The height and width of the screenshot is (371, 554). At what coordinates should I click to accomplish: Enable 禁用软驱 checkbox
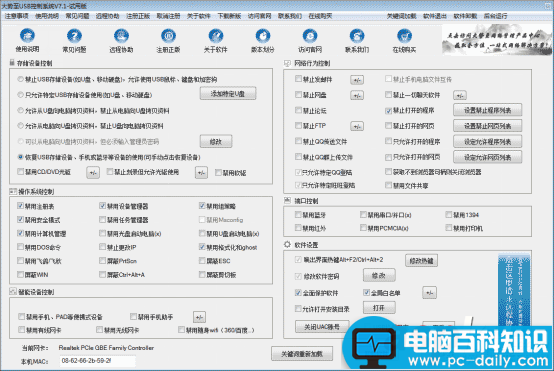[218, 172]
